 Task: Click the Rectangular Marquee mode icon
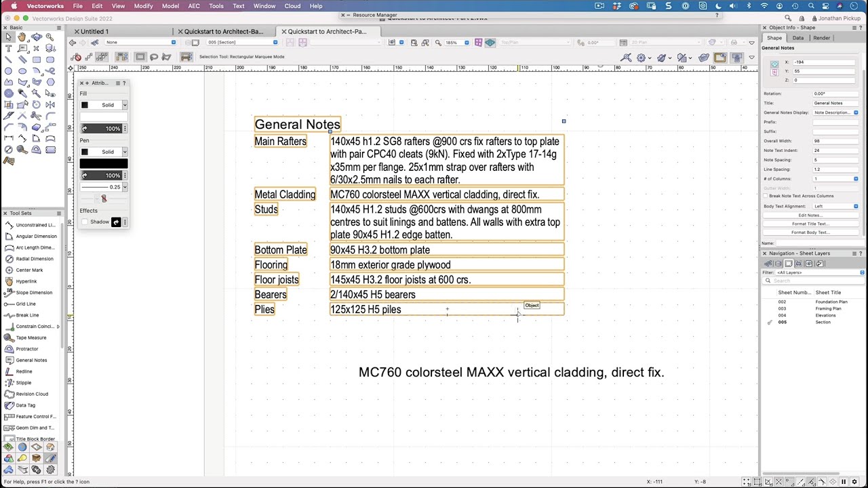[140, 57]
